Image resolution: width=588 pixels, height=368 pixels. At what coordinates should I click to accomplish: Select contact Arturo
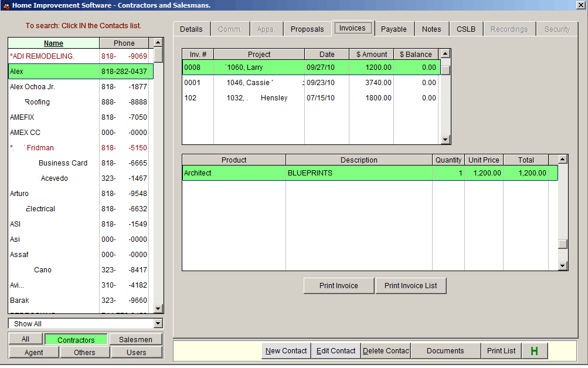coord(81,194)
